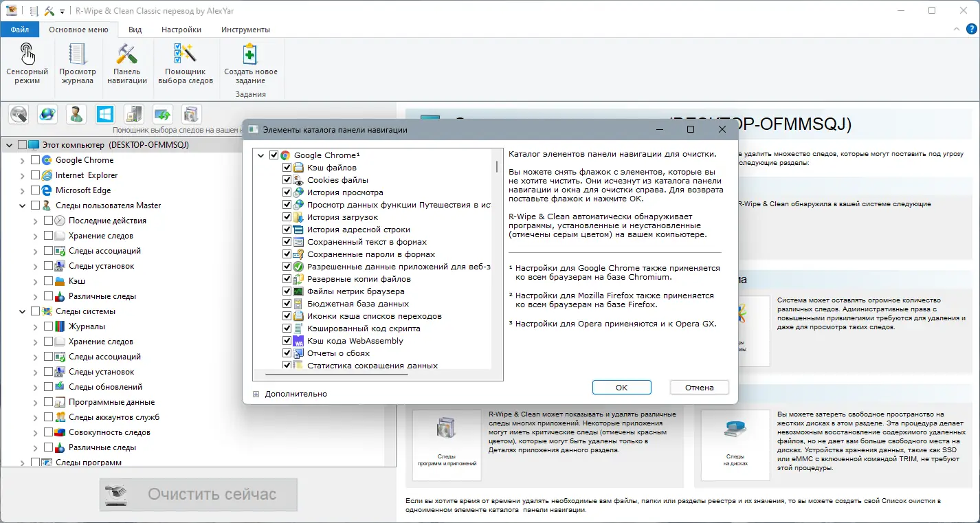The width and height of the screenshot is (980, 523).
Task: Uncheck Отчеты о сбоях checkbox
Action: click(287, 353)
